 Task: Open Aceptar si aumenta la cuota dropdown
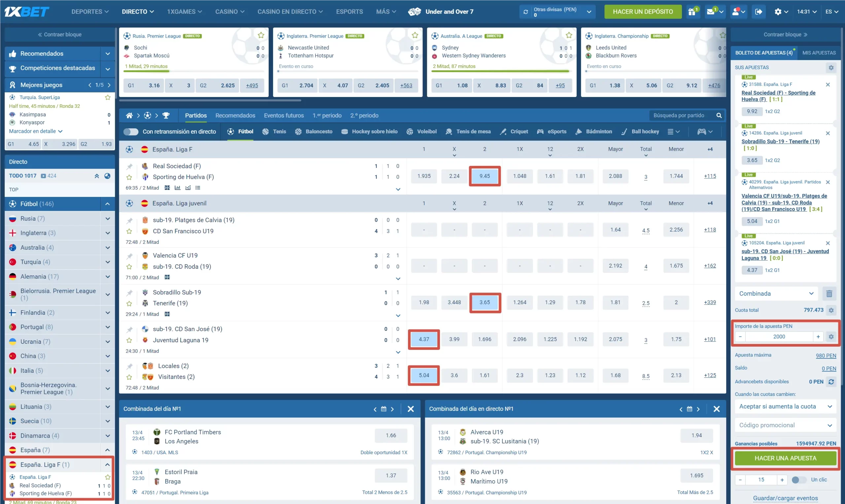(785, 406)
